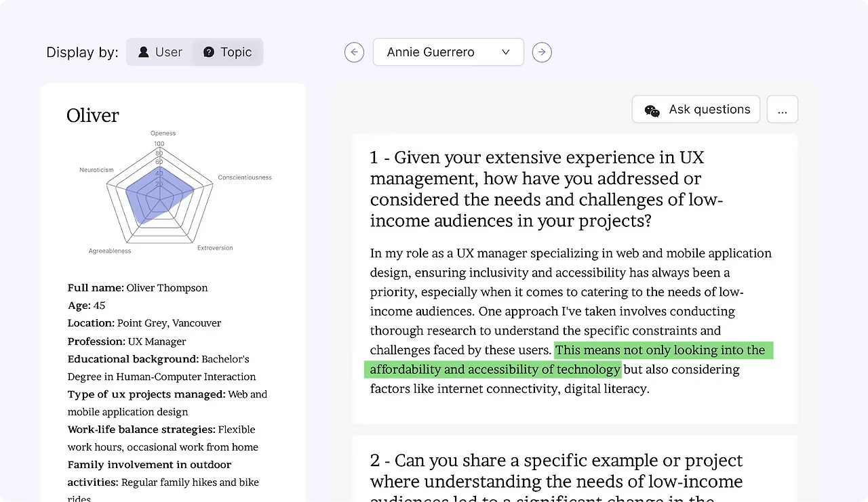
Task: Click the Ask questions button
Action: pyautogui.click(x=696, y=109)
